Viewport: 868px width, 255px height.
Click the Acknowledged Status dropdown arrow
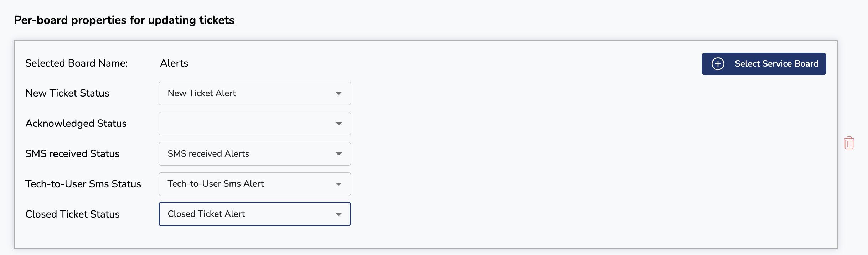click(x=339, y=124)
